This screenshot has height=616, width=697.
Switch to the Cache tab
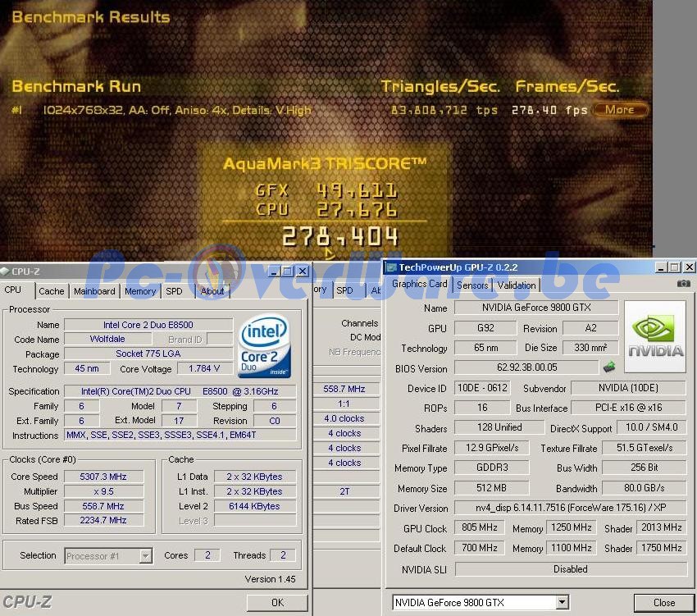(x=52, y=291)
